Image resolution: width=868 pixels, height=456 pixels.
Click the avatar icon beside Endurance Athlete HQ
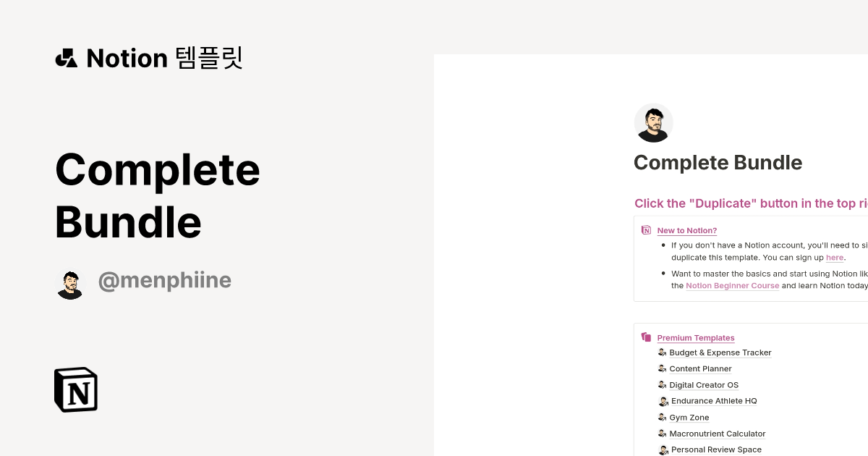(663, 401)
